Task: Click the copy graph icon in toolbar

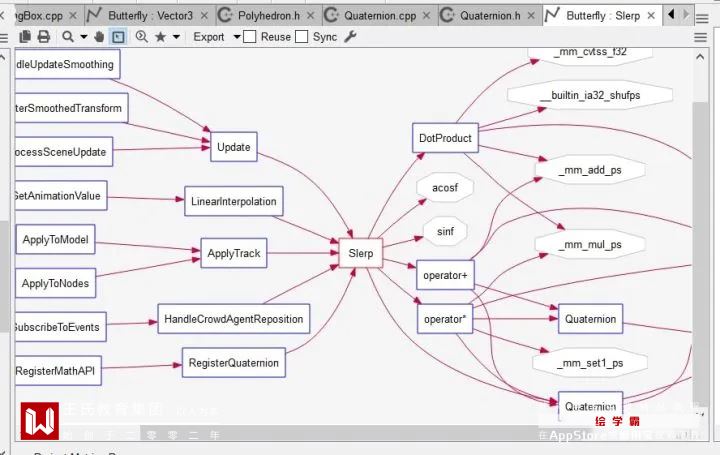Action: pos(25,37)
